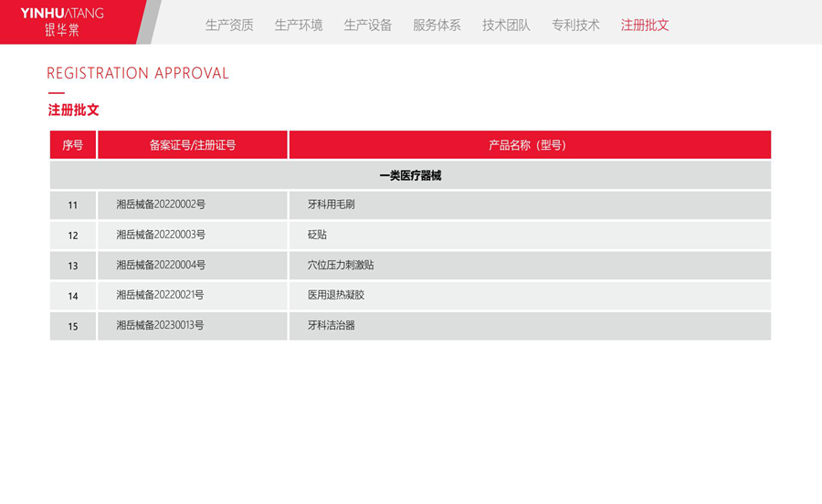
Task: Click the 产品名称(型号) column header
Action: tap(528, 144)
